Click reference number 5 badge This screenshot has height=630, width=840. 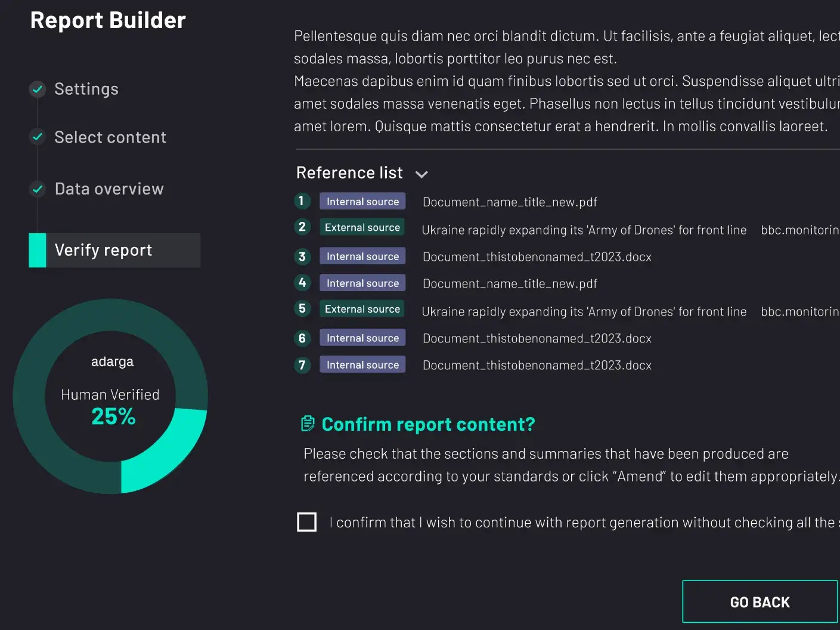click(x=302, y=308)
